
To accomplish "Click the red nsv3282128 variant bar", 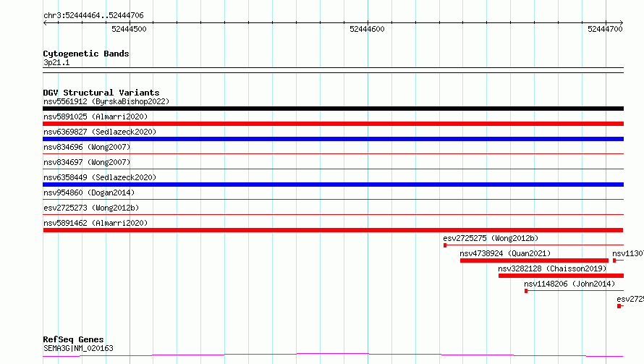I will (x=561, y=276).
